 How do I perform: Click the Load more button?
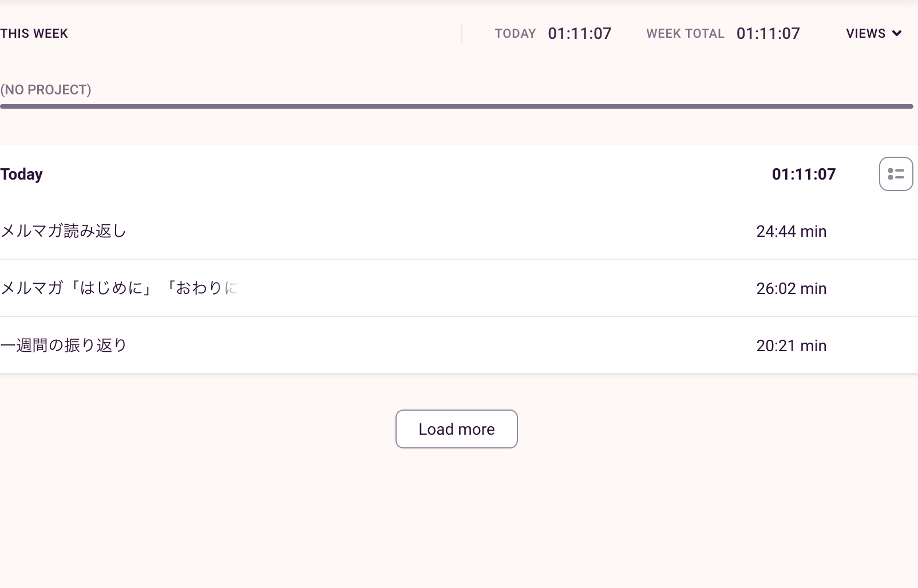click(456, 429)
